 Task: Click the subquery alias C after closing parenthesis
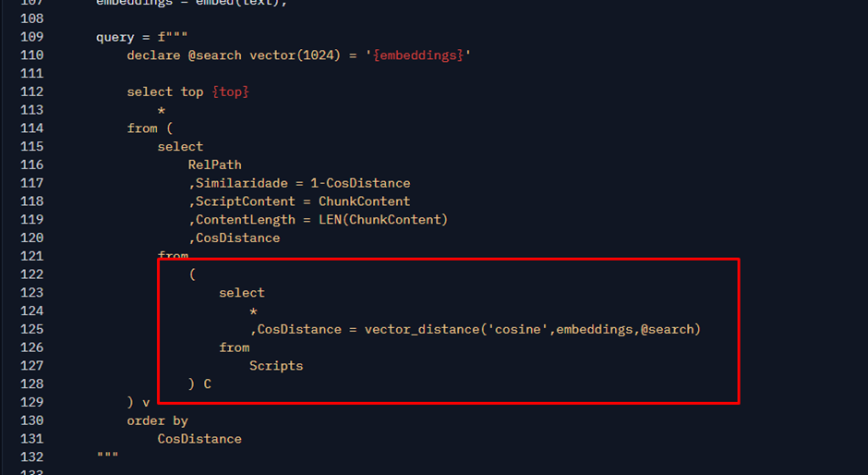pyautogui.click(x=207, y=384)
